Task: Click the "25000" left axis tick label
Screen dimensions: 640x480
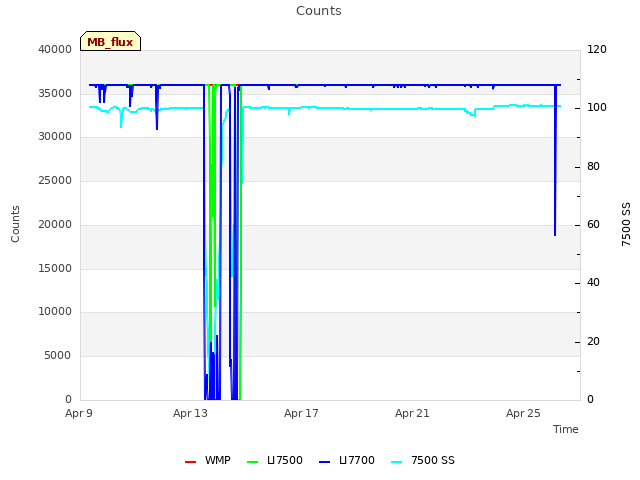Action: [55, 180]
